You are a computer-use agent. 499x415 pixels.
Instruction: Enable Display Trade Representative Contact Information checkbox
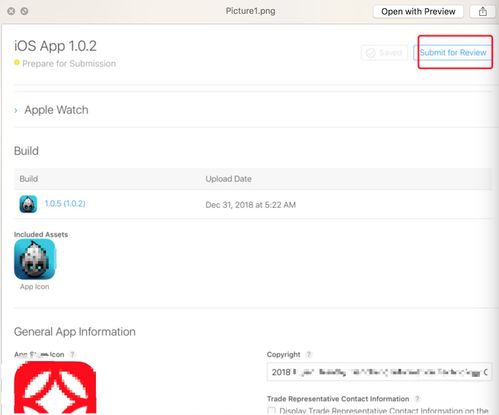[x=272, y=410]
